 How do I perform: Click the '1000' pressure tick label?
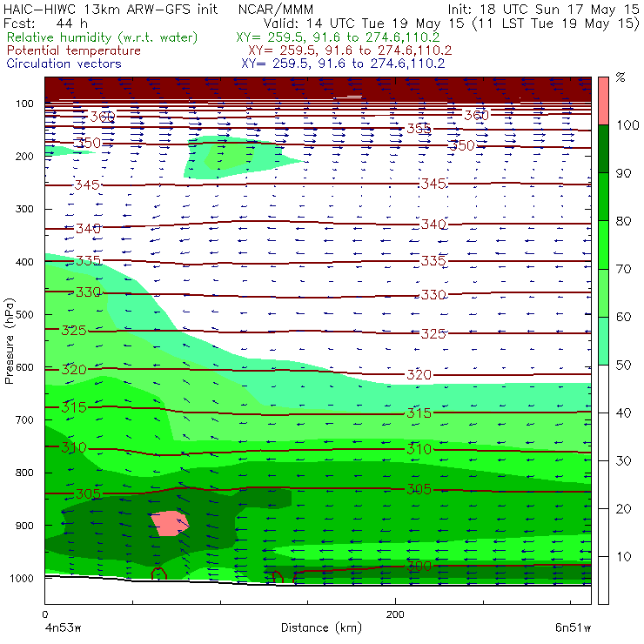[21, 578]
